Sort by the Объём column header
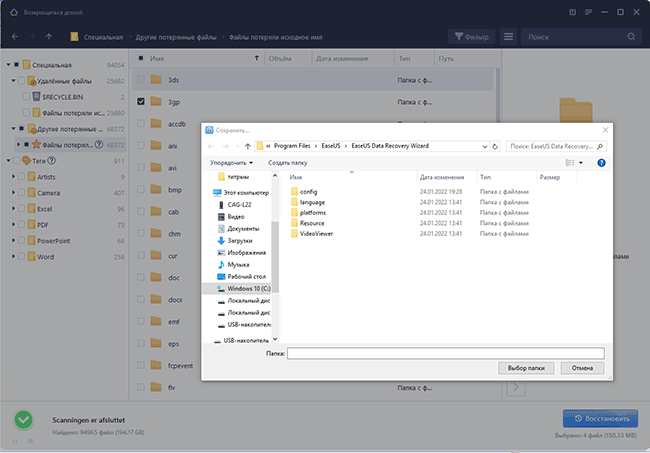 tap(280, 58)
